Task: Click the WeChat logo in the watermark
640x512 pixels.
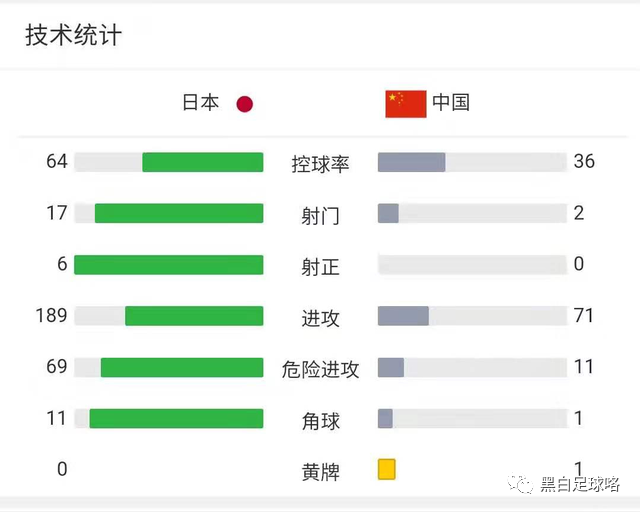Action: [520, 484]
